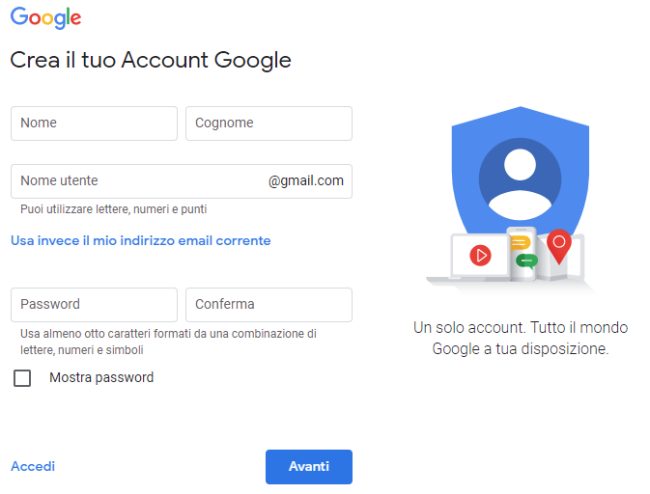650x494 pixels.
Task: Click the laptop illustration on the left
Action: tap(468, 258)
